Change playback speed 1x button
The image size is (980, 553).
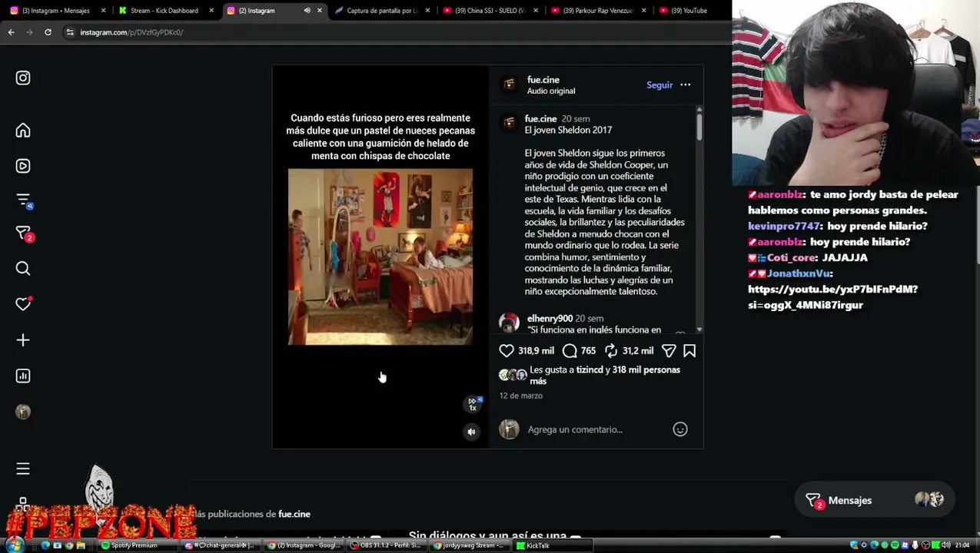(x=473, y=404)
